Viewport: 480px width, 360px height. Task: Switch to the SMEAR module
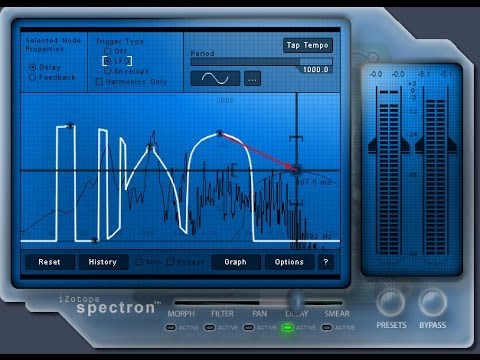[337, 314]
